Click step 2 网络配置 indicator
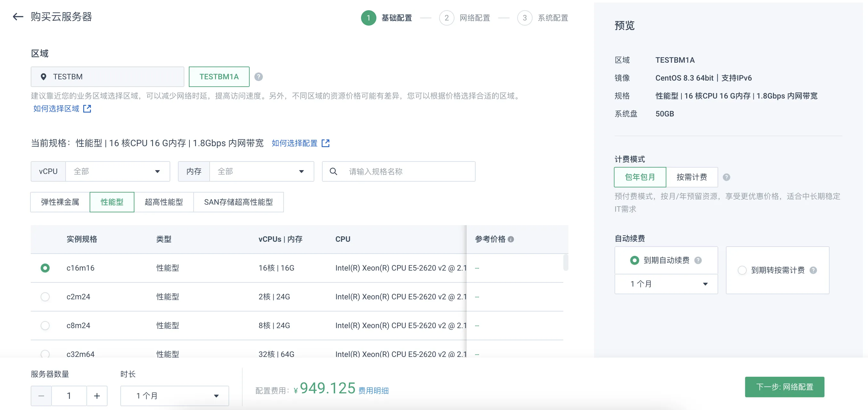The height and width of the screenshot is (410, 868). (465, 18)
